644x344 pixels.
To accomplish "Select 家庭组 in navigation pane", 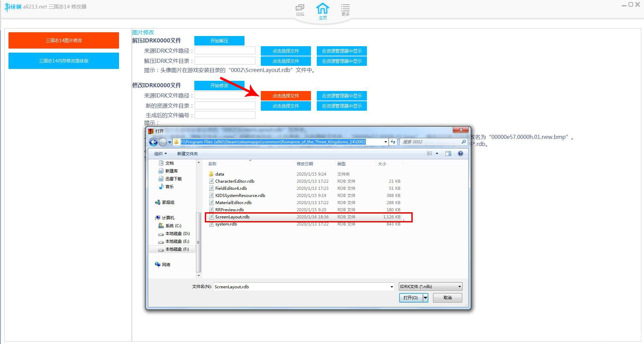I will click(164, 202).
